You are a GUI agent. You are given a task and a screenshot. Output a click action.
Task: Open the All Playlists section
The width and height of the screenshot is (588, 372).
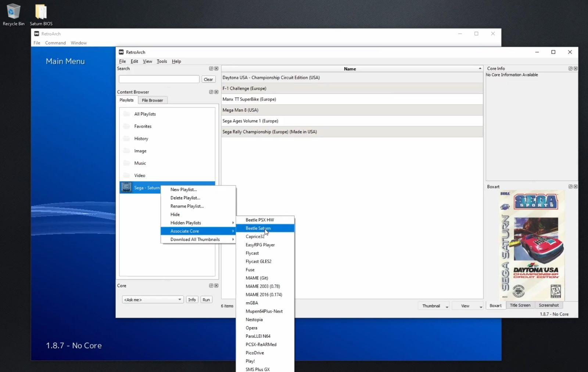click(145, 114)
